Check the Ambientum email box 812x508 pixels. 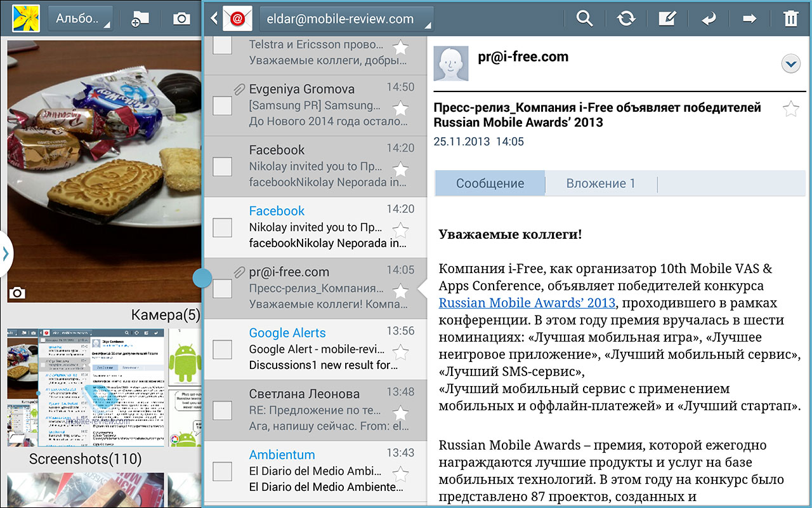point(222,471)
